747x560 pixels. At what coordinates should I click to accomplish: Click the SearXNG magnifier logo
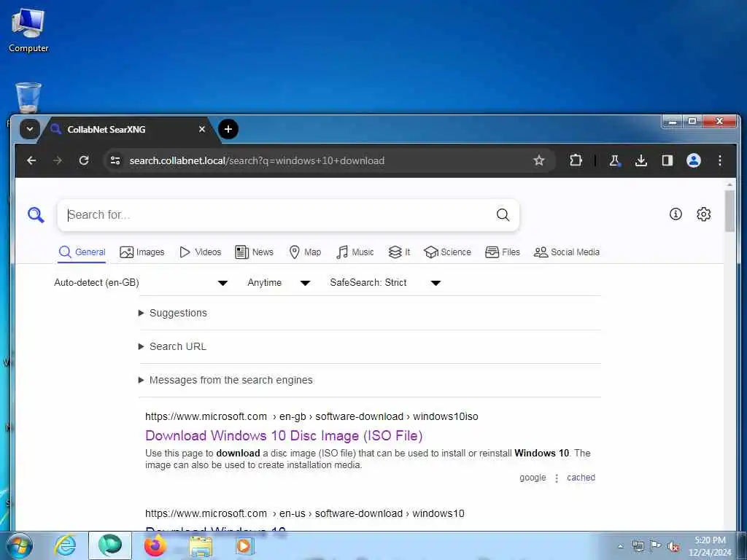[x=36, y=215]
